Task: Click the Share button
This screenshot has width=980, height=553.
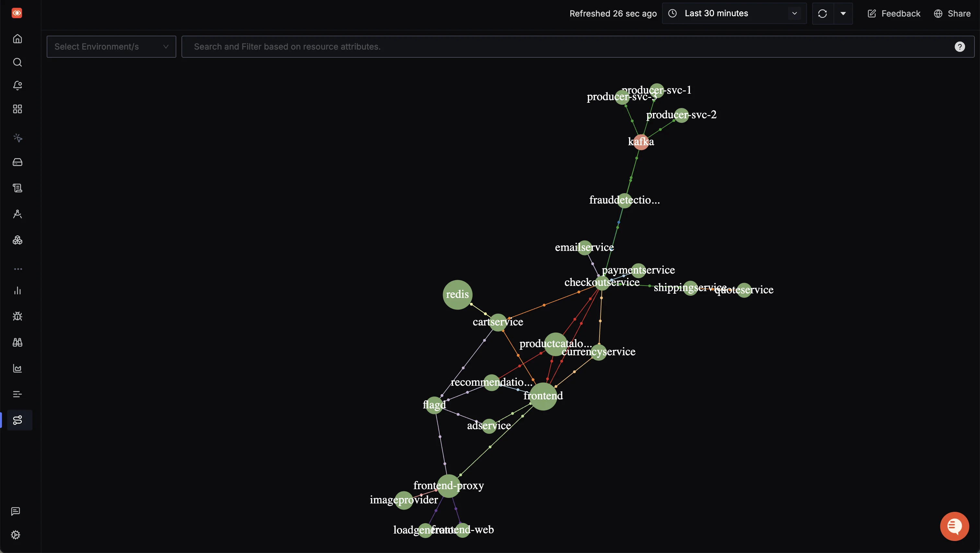Action: 952,14
